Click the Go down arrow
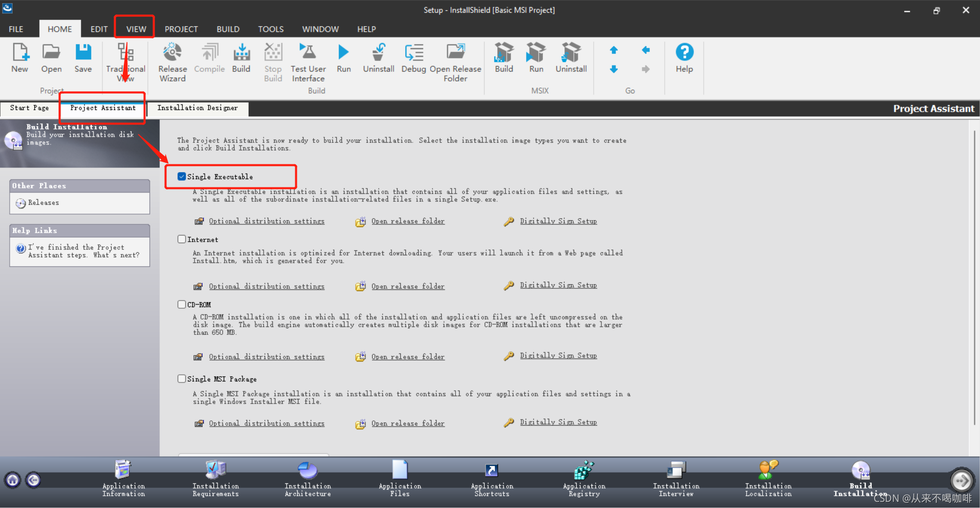 [614, 69]
